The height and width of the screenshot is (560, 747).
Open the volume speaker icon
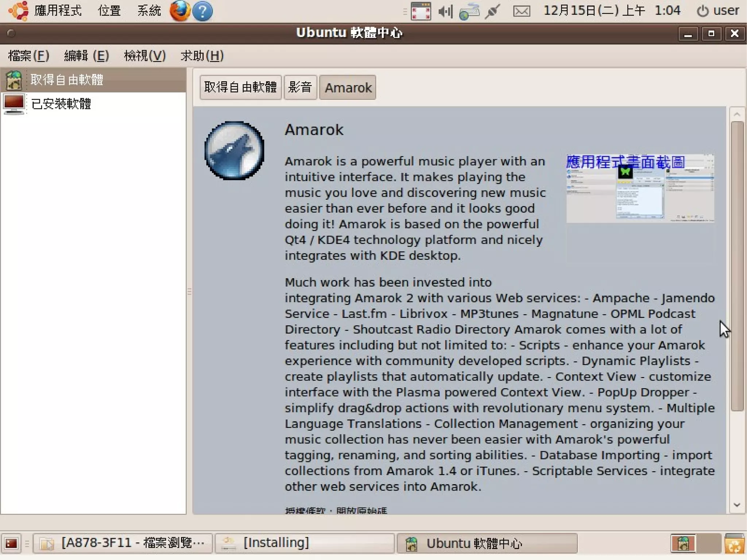tap(445, 11)
